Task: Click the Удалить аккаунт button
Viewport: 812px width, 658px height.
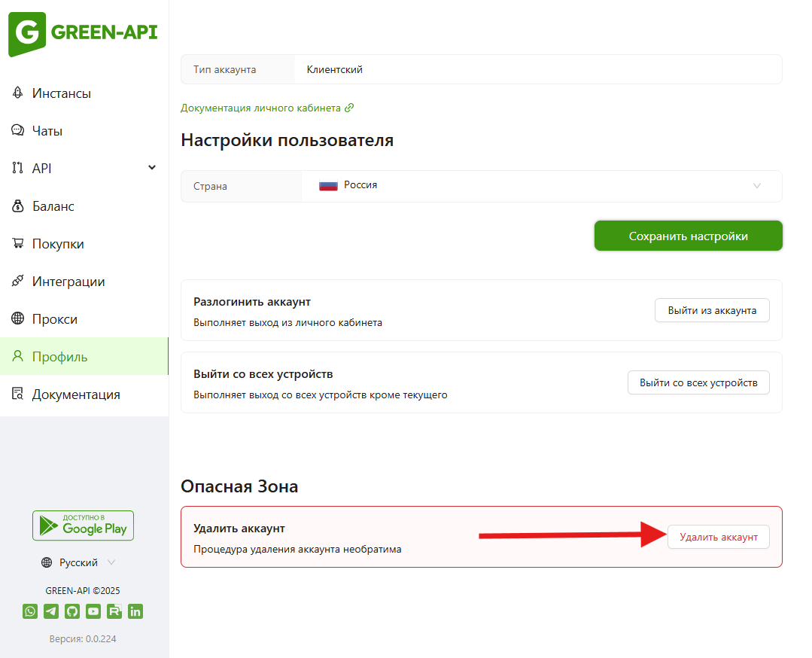Action: [718, 537]
